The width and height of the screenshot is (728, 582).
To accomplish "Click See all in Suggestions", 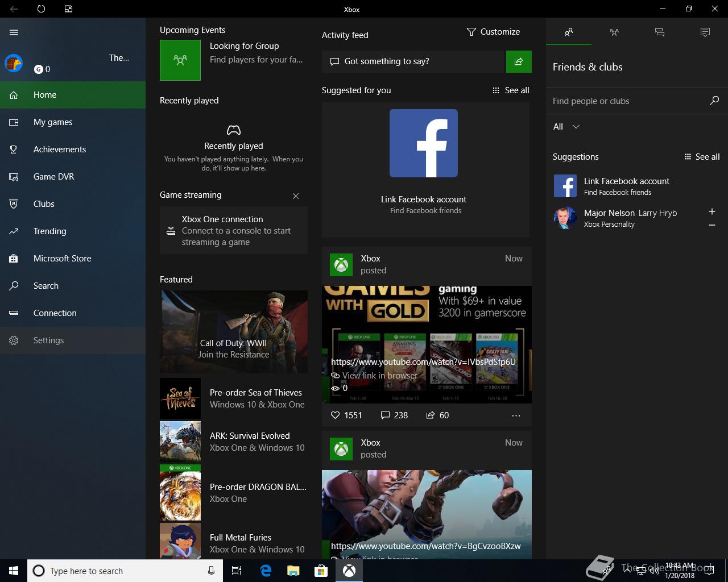I will tap(702, 157).
